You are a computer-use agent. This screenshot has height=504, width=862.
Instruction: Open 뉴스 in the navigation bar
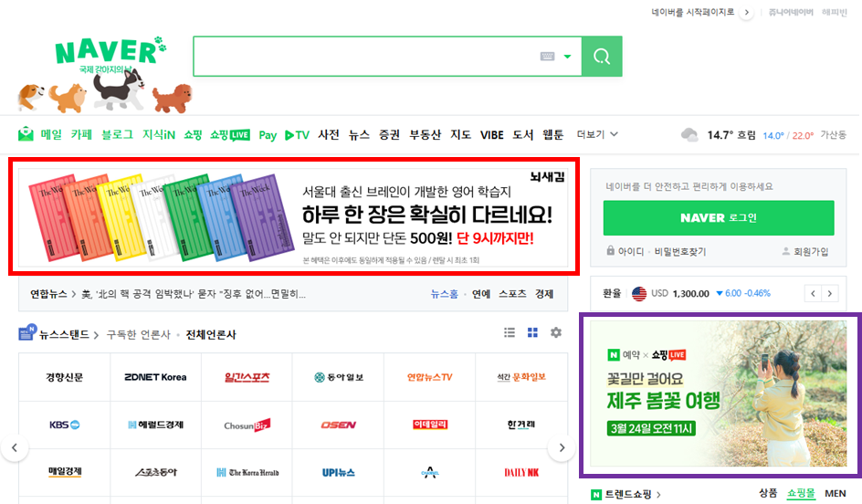pos(359,134)
